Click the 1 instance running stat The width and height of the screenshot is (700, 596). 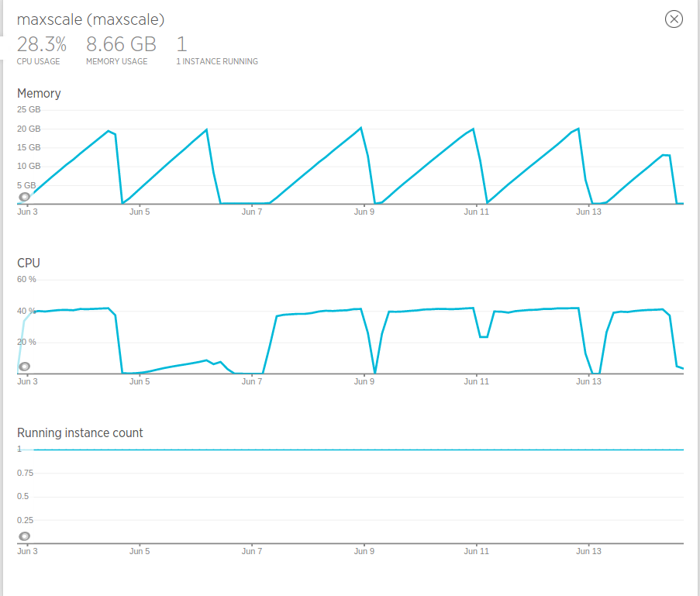coord(181,44)
